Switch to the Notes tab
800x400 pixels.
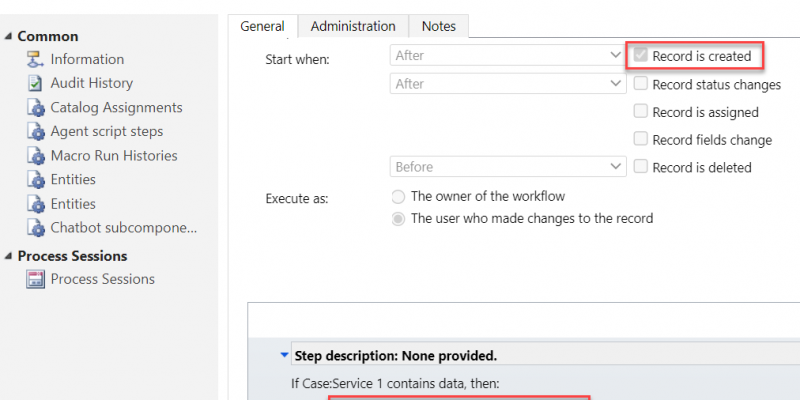coord(439,26)
